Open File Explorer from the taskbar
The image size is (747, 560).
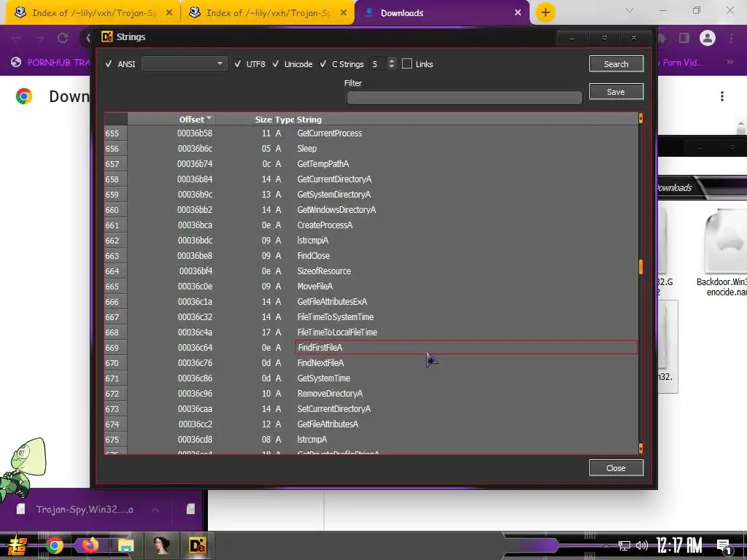(x=125, y=545)
